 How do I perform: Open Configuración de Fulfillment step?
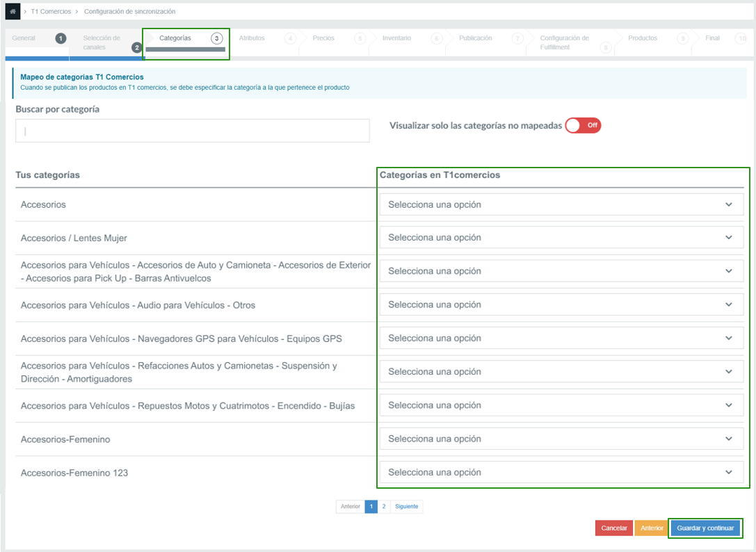(572, 42)
